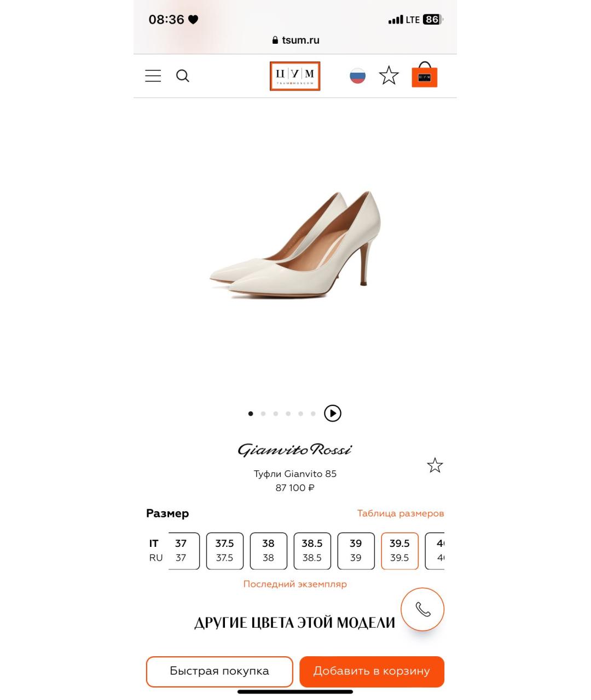The image size is (591, 700).
Task: Click the search magnifier icon
Action: click(x=183, y=75)
